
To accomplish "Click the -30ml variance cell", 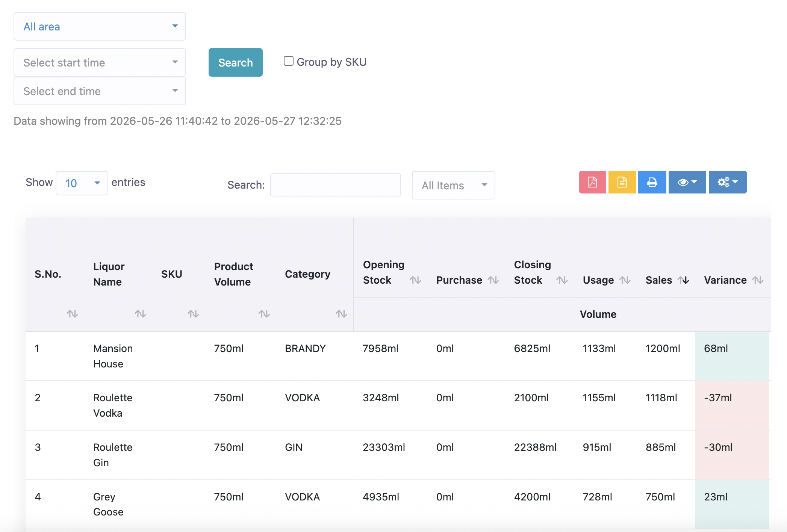I will pos(732,455).
